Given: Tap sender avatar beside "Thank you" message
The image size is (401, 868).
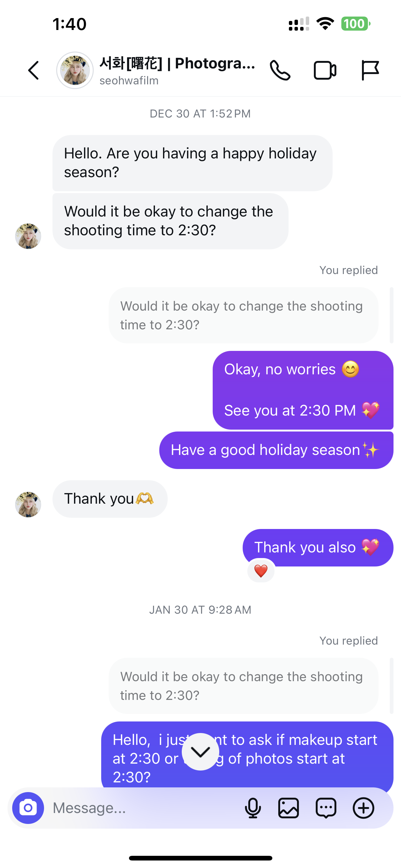Looking at the screenshot, I should [x=28, y=504].
